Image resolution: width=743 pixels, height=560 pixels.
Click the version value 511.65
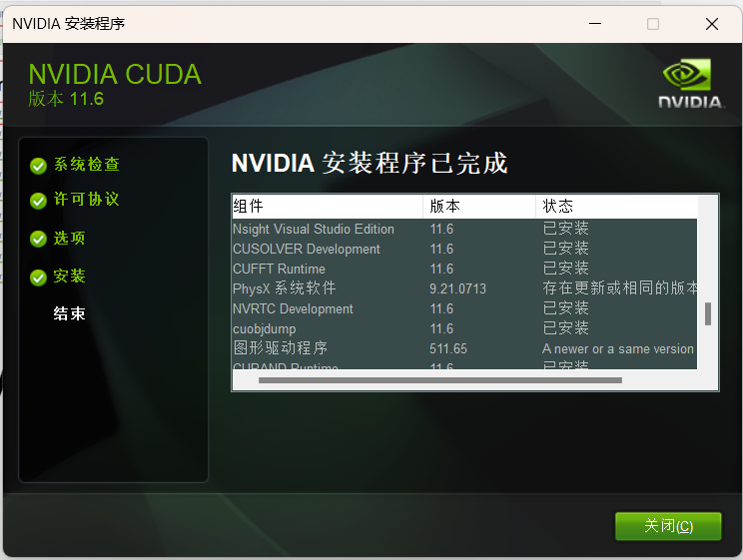pyautogui.click(x=448, y=349)
